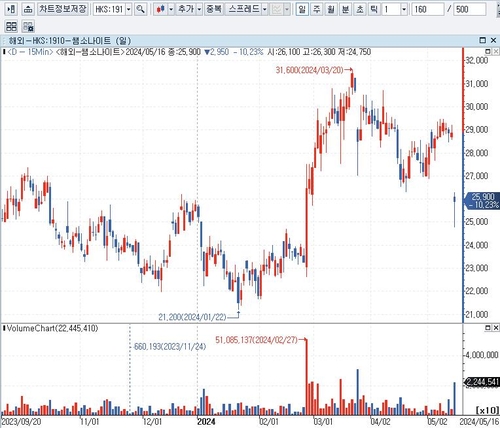Click the 51,085,137(2024/02/27) volume peak label
Viewport: 500px width, 428px height.
click(x=256, y=340)
